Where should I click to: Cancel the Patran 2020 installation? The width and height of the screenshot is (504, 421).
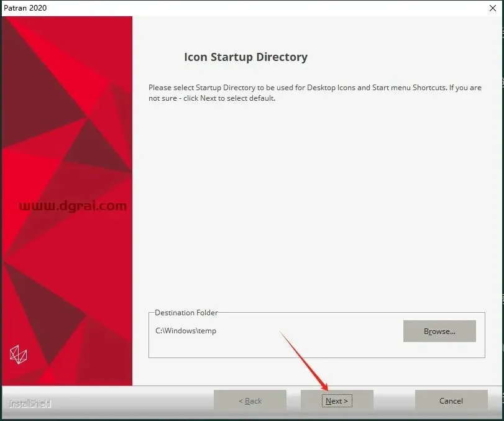(x=451, y=400)
